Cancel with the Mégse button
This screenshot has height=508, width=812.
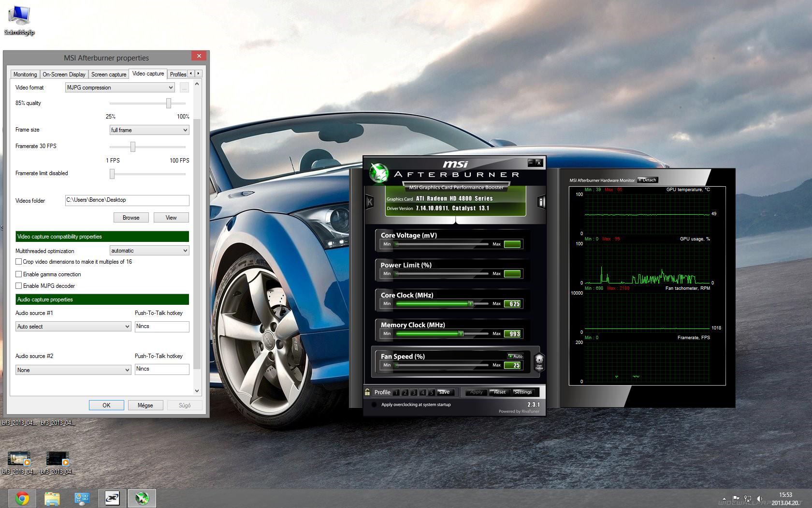pyautogui.click(x=145, y=405)
